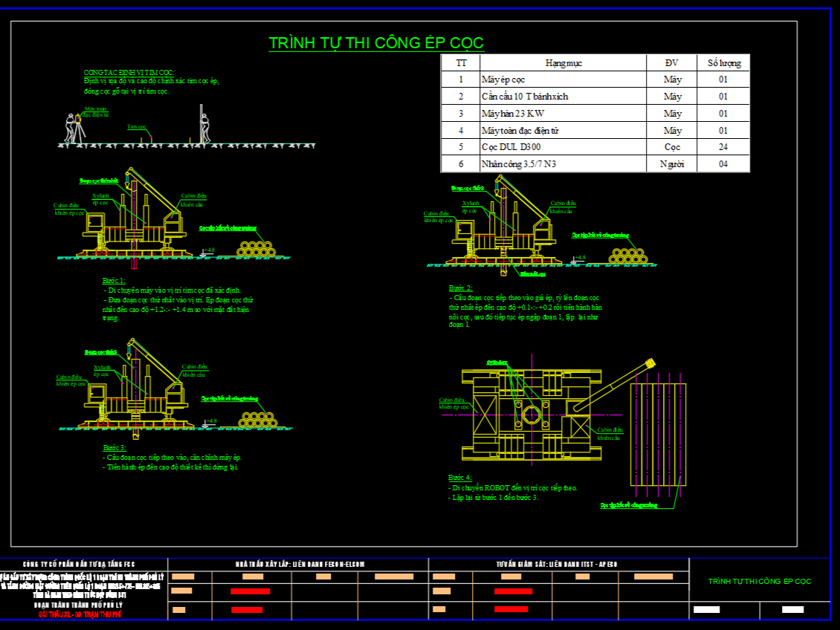Select the "Bước 2:" heading

point(460,288)
